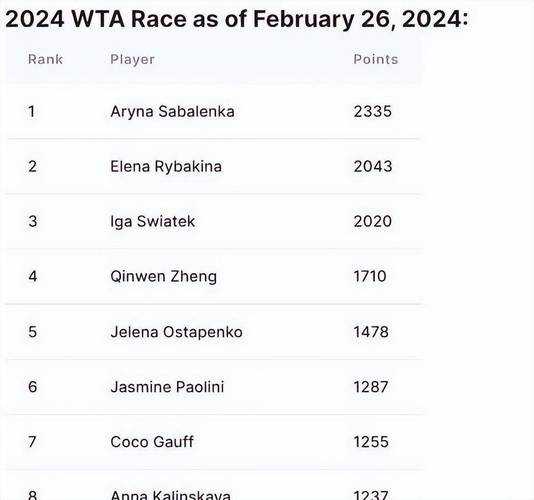
Task: Click the Jasmine Paolini name
Action: 167,387
